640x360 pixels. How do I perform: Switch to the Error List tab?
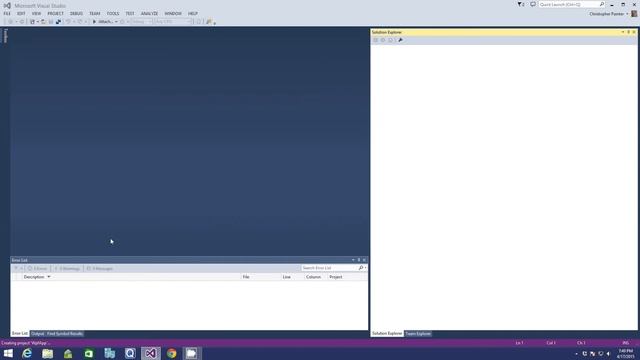pos(20,333)
